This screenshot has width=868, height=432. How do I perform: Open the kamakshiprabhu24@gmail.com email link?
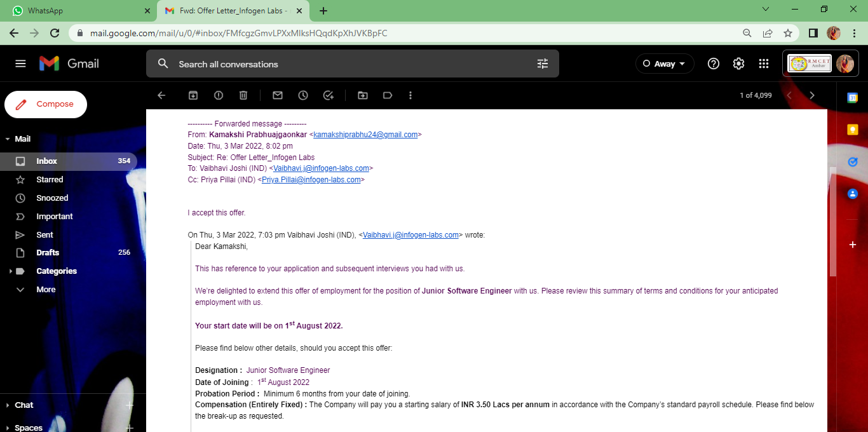coord(365,135)
